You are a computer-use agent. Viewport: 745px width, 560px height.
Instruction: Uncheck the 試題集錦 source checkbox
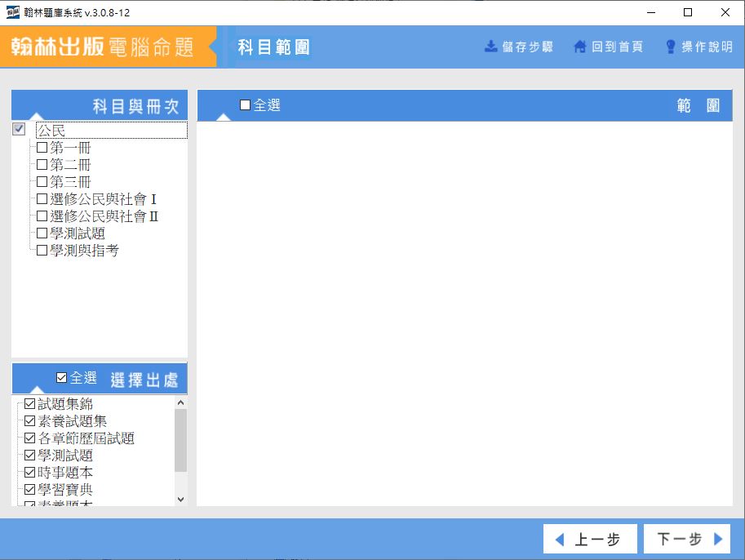coord(29,403)
